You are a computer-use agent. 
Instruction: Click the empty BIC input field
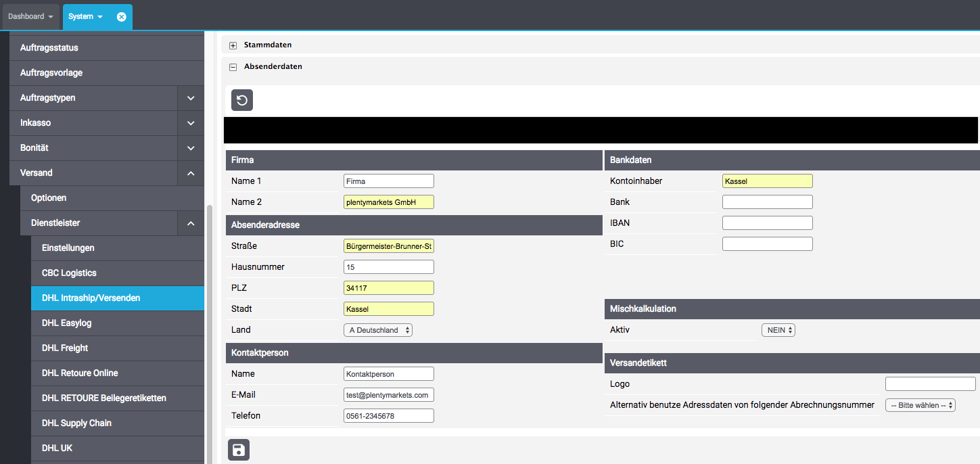click(x=768, y=244)
